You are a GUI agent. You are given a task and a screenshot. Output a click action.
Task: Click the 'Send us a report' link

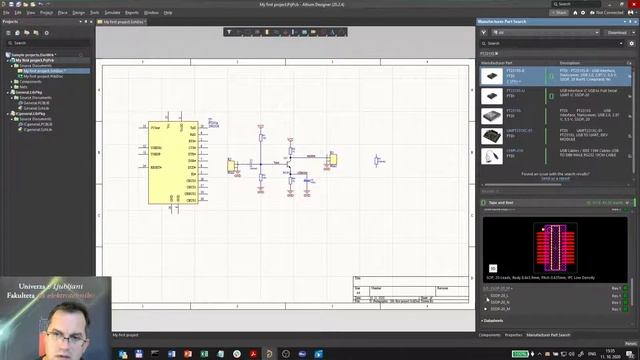(555, 179)
